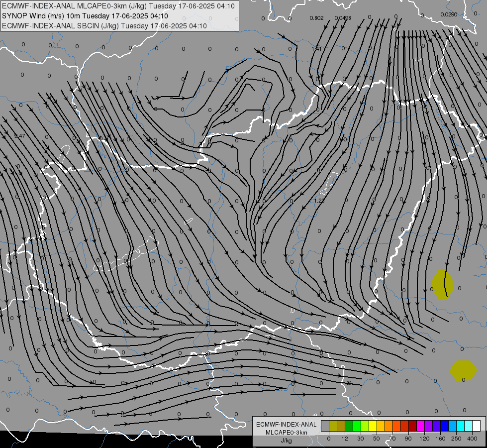This screenshot has height=448, width=487.
Task: Click the pure yellow legend swatch
Action: (x=373, y=426)
